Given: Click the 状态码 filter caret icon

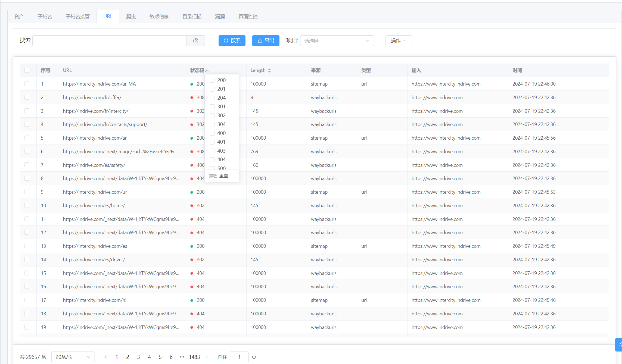Looking at the screenshot, I should coord(207,71).
